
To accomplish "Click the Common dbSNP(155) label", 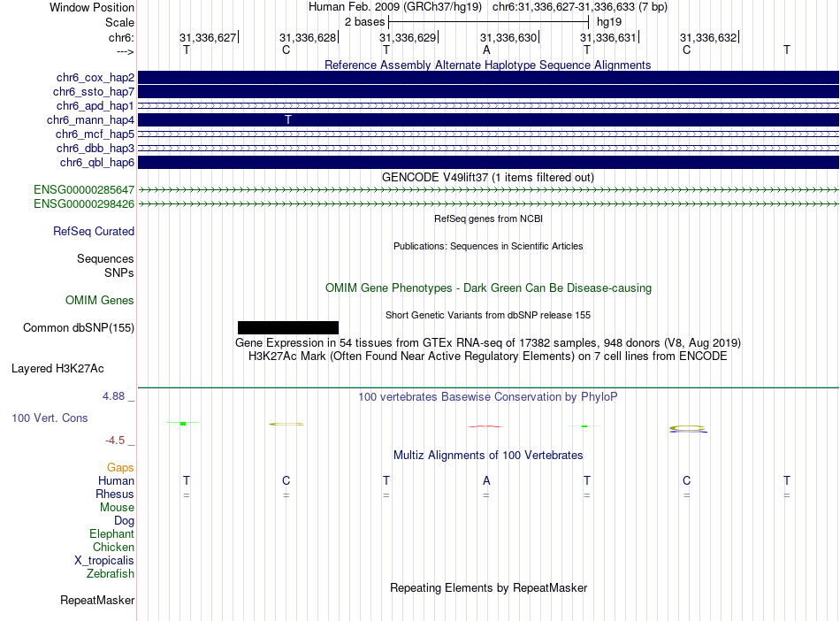I will tap(79, 328).
